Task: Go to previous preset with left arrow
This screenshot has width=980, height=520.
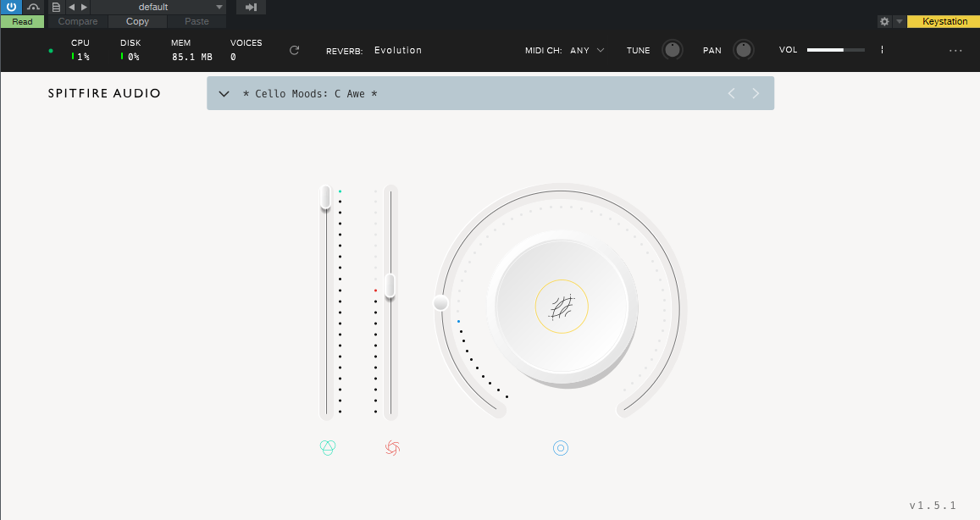Action: coord(71,7)
